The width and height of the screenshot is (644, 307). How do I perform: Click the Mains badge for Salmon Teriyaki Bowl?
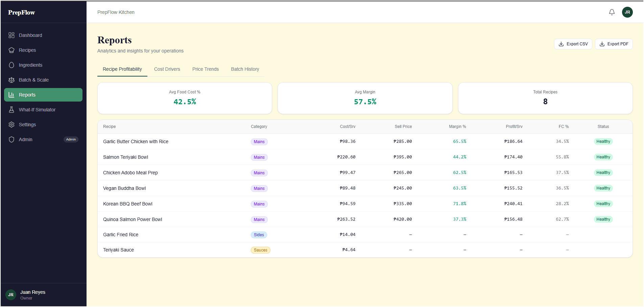[x=259, y=157]
